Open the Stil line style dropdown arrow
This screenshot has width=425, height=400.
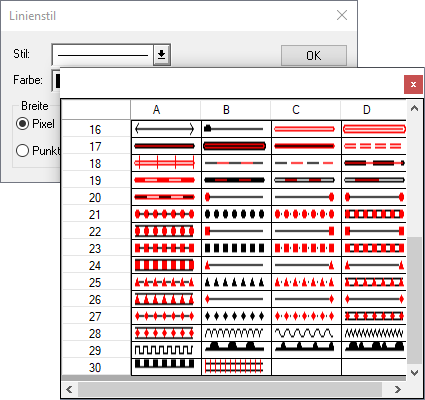[162, 54]
